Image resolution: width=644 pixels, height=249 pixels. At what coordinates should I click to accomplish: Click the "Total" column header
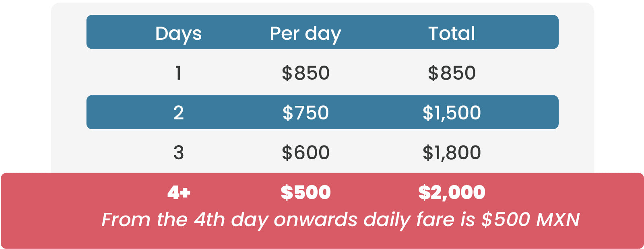click(x=452, y=33)
